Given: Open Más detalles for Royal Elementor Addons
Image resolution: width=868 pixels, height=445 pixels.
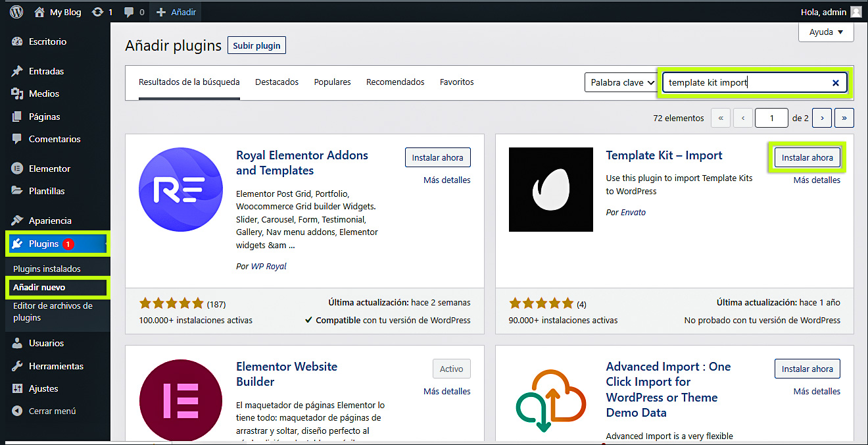Looking at the screenshot, I should 446,180.
